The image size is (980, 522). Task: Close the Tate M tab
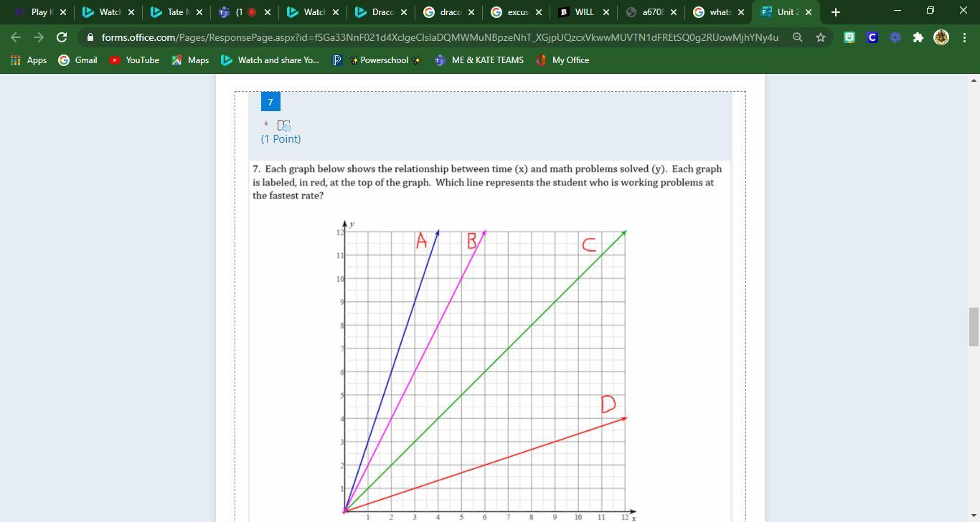pos(199,12)
